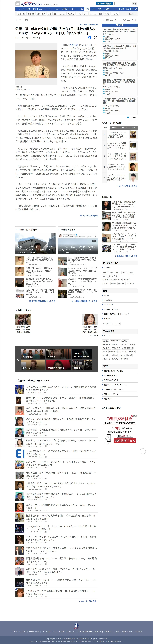Open the 香取慎吾 ハリポタ観劇 news headline
This screenshot has height=644, width=153.
pyautogui.click(x=61, y=399)
